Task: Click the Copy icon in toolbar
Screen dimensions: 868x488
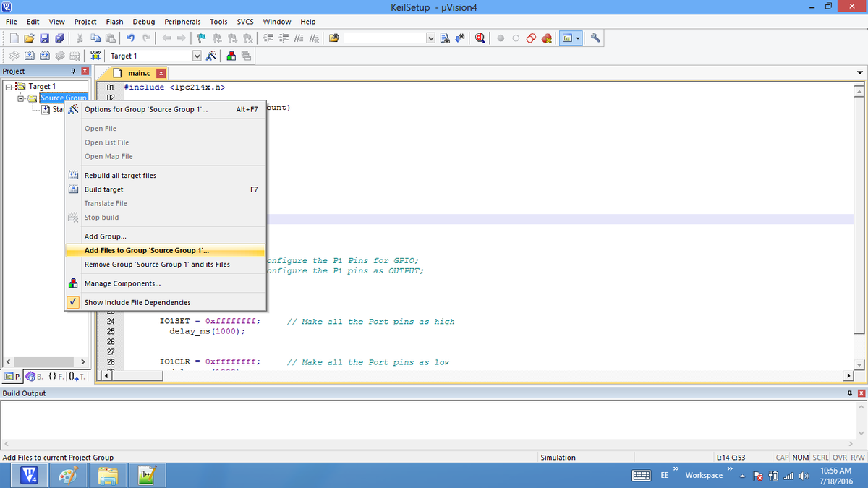Action: (95, 38)
